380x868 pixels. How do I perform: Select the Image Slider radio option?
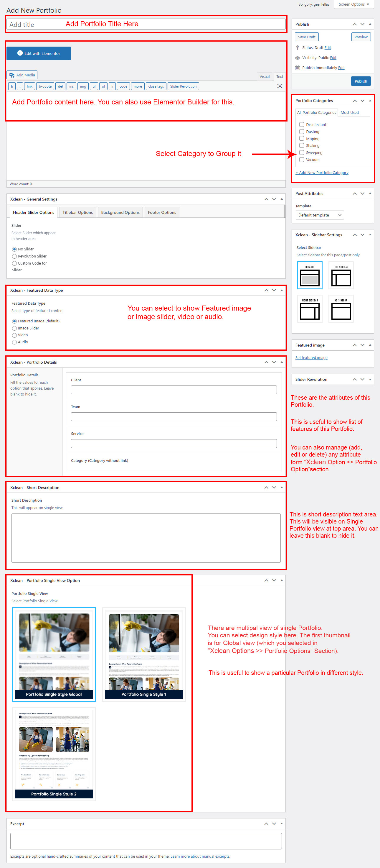14,328
